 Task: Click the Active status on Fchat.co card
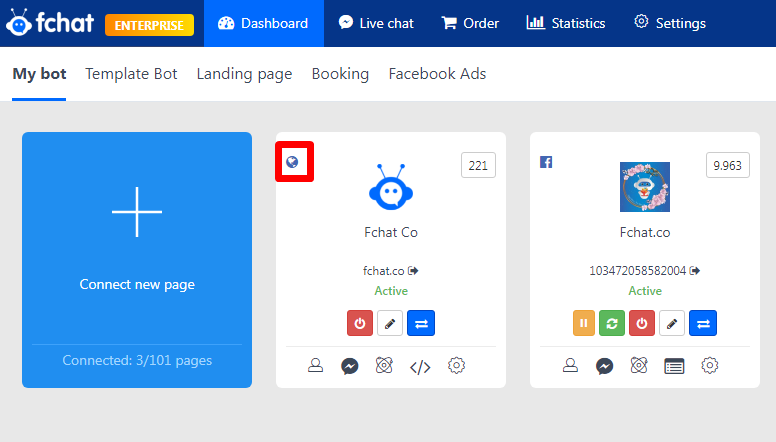(x=645, y=291)
